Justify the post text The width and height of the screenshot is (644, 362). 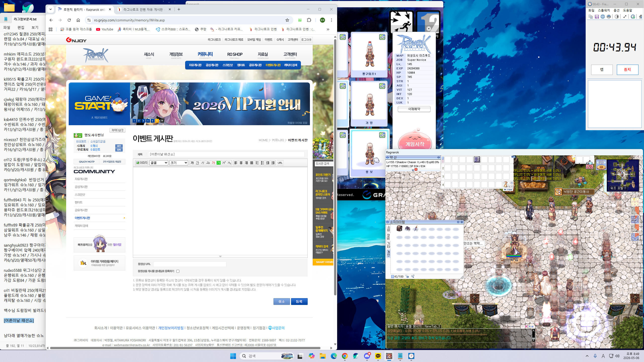point(252,163)
